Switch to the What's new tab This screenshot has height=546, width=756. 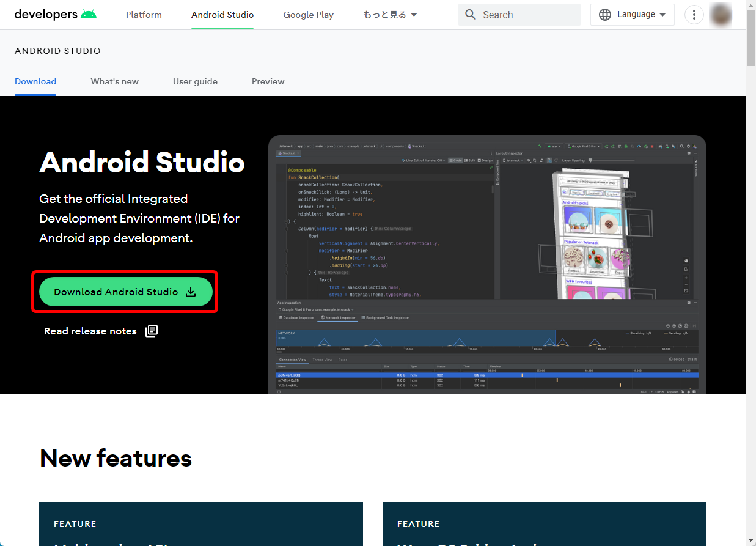tap(115, 81)
